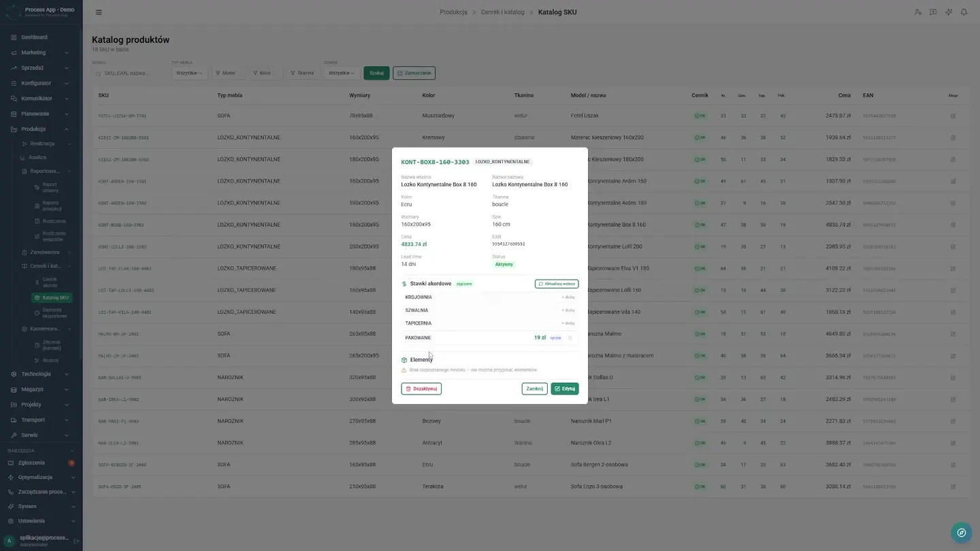Open Rozliczenia wysadów in sidebar

tap(52, 236)
